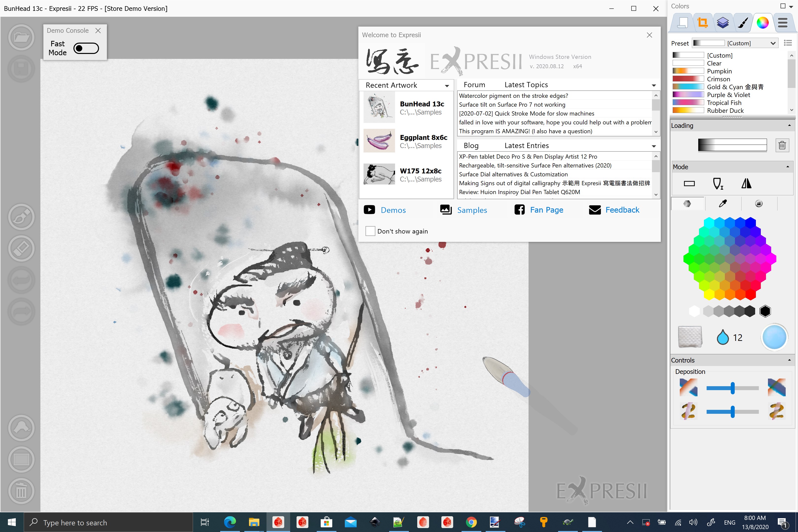
Task: Open the Layers panel tab icon
Action: point(723,23)
